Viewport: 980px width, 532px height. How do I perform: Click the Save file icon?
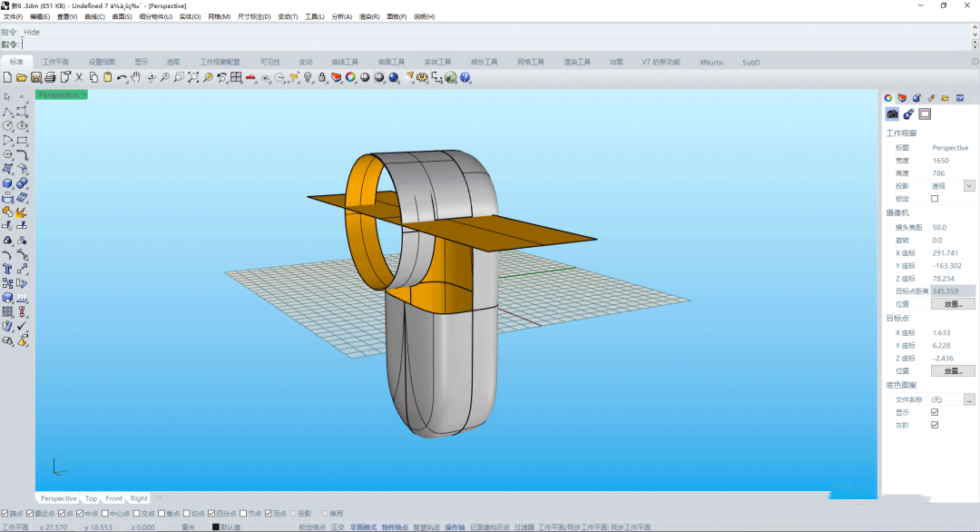click(36, 78)
